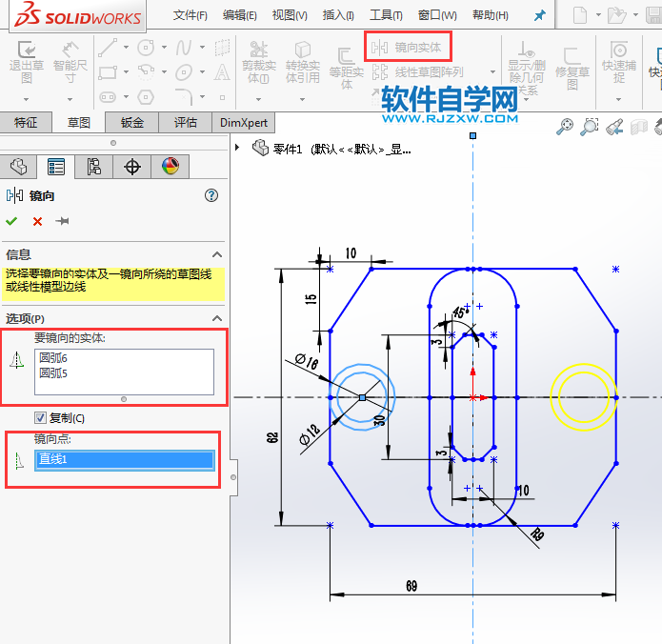Select the Spline sketch tool
Screen dimensions: 662x644
184,48
